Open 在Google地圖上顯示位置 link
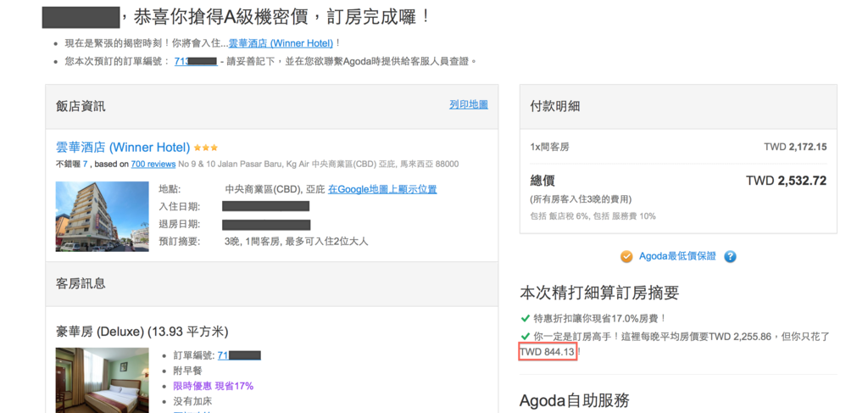Viewport: 868px width, 413px height. click(382, 189)
